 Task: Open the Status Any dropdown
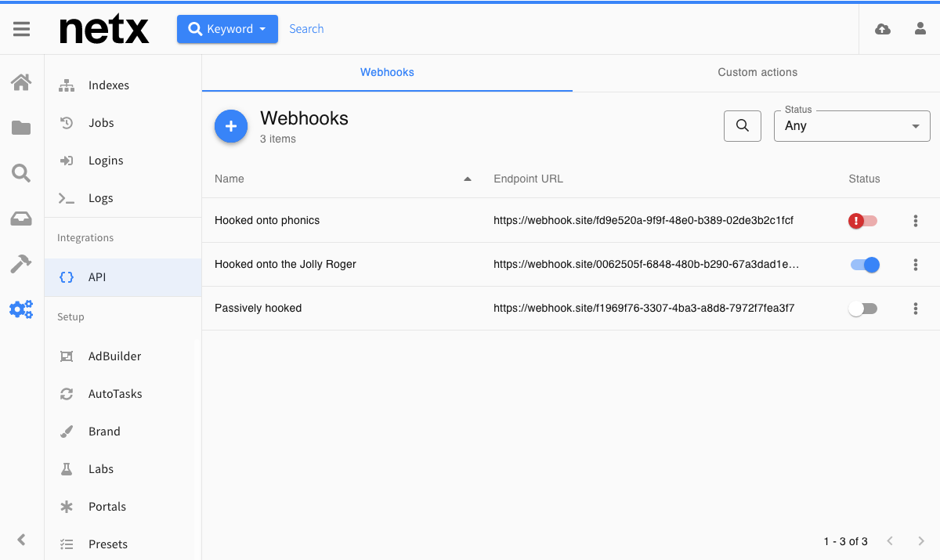tap(852, 125)
